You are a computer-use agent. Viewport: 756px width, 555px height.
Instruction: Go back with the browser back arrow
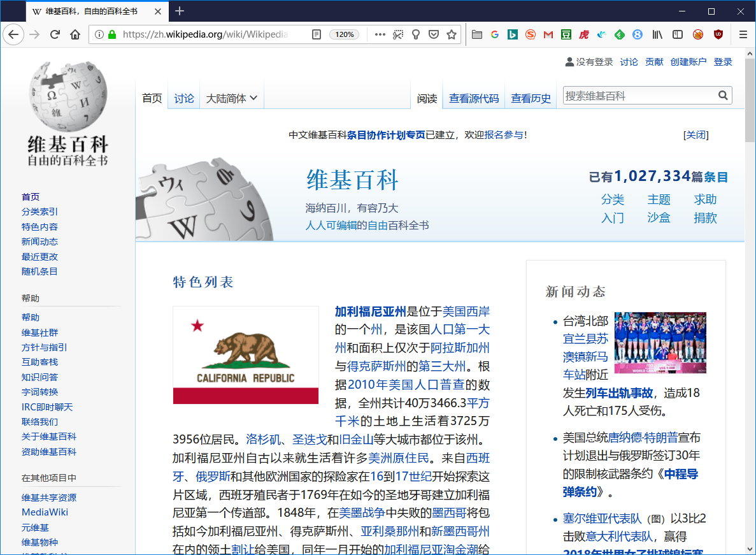pos(13,34)
